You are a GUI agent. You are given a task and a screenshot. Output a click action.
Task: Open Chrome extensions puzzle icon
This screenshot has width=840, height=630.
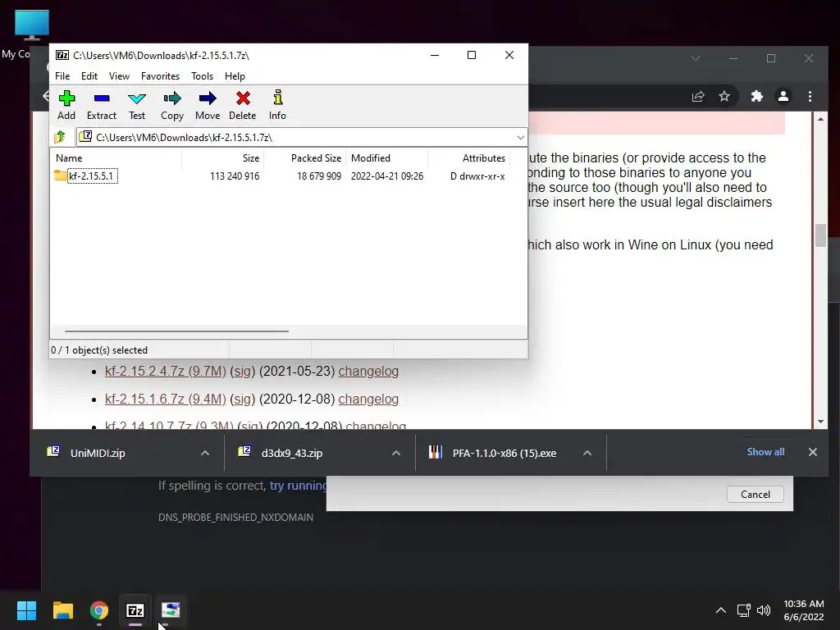756,97
